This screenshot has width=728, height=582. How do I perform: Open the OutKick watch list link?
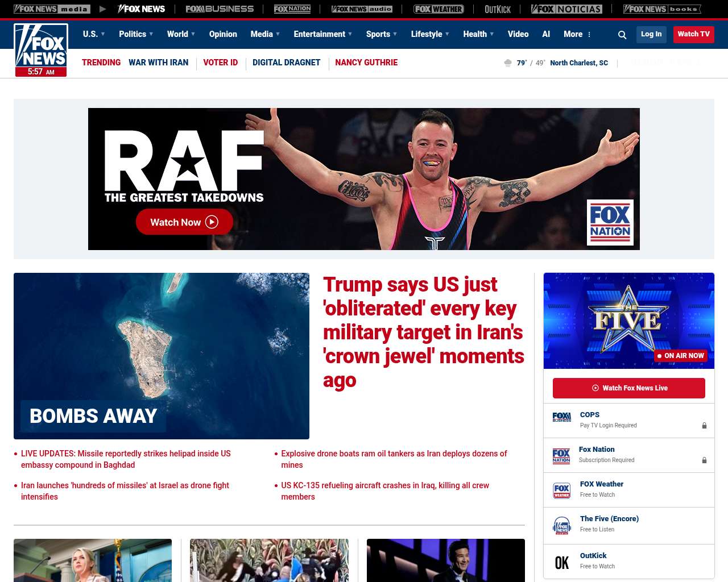593,556
